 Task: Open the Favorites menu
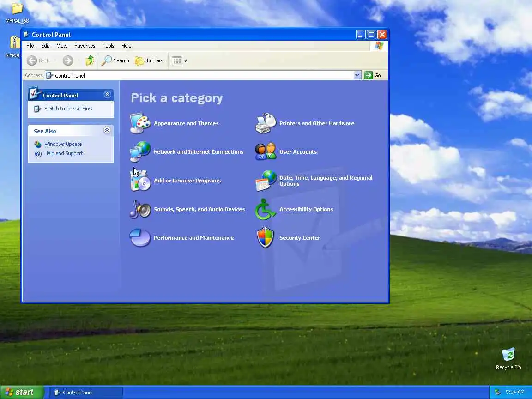[85, 46]
